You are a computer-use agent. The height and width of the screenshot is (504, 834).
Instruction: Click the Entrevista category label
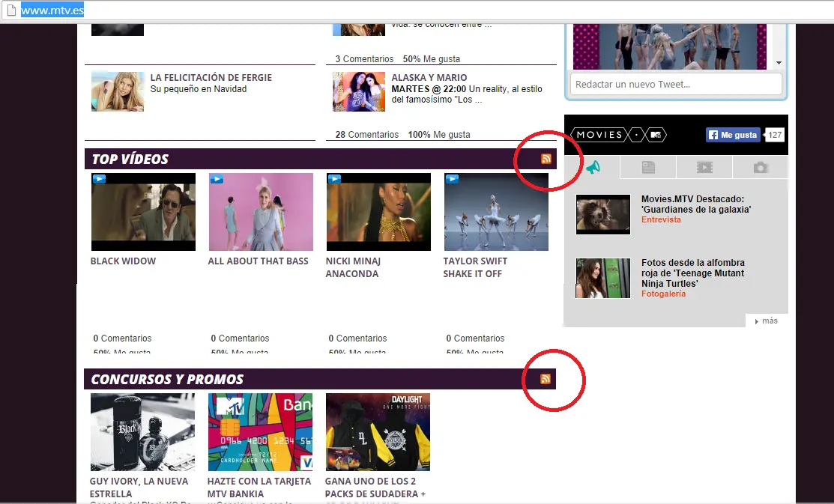coord(661,219)
